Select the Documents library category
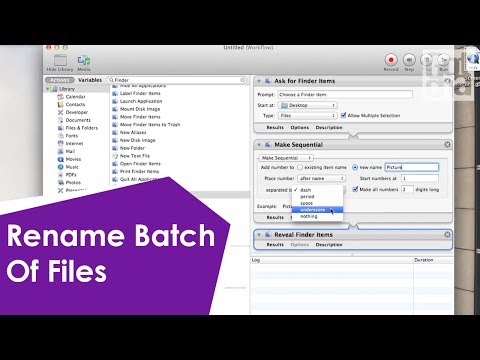Screen dimensions: 480x360 [x=78, y=120]
